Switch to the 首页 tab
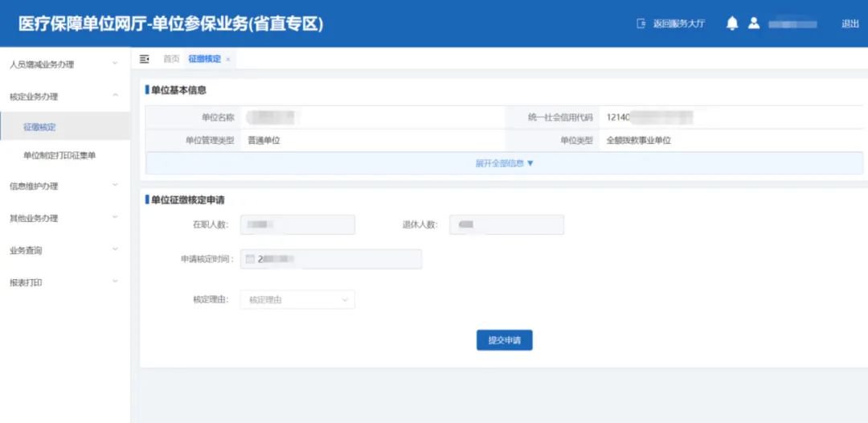 tap(171, 60)
